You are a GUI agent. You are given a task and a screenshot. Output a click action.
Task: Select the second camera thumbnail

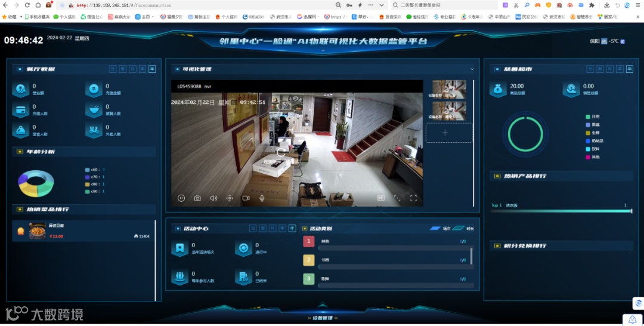click(x=449, y=110)
